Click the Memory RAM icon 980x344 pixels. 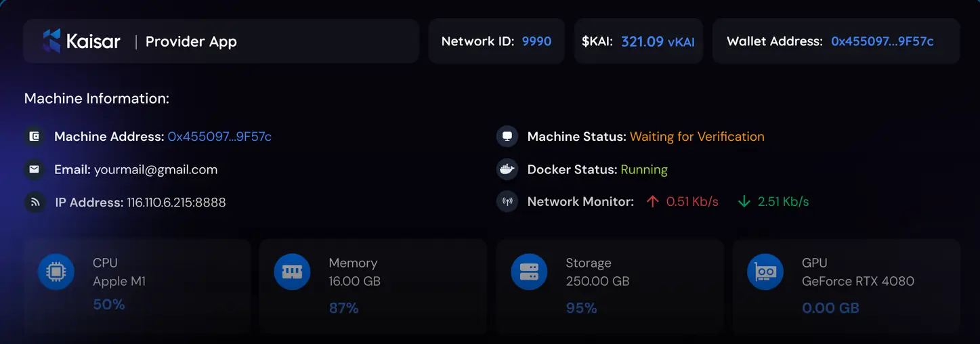coord(292,272)
